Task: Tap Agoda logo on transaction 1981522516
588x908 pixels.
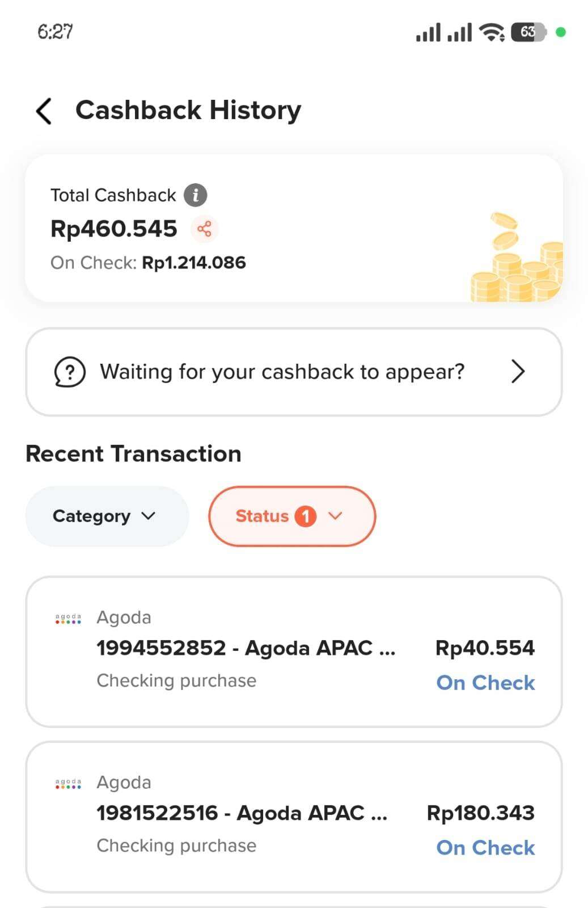Action: point(68,784)
